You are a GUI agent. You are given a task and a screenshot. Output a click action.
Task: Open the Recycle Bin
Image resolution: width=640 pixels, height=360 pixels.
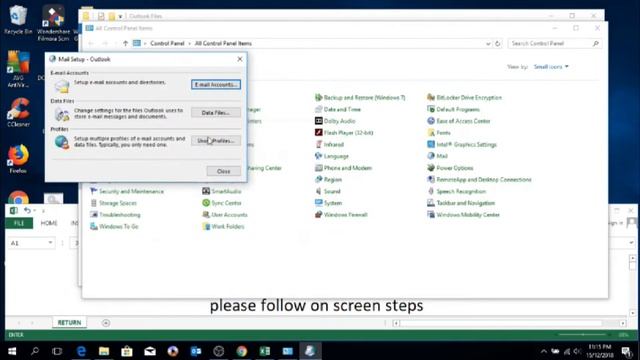pyautogui.click(x=18, y=19)
